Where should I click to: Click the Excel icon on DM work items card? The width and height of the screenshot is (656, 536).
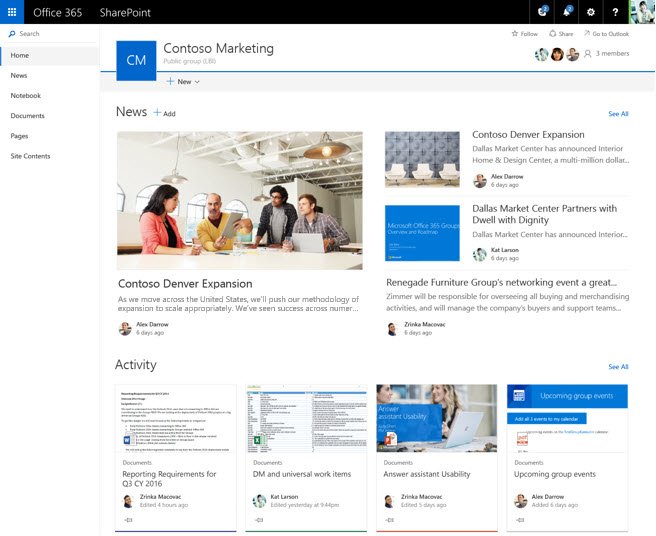258,440
